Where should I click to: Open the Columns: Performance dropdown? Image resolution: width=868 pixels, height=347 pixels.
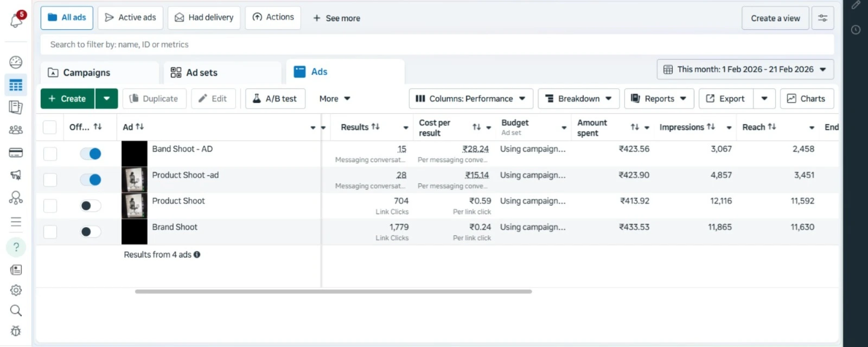[x=471, y=99]
